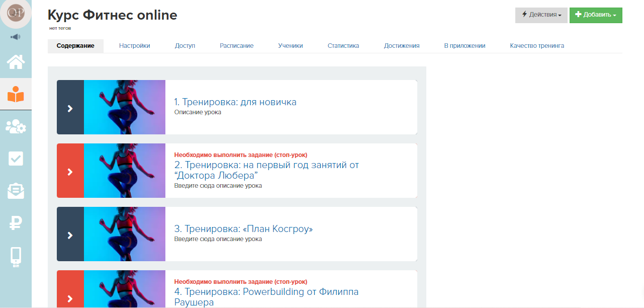Open the Home icon in sidebar

click(16, 62)
